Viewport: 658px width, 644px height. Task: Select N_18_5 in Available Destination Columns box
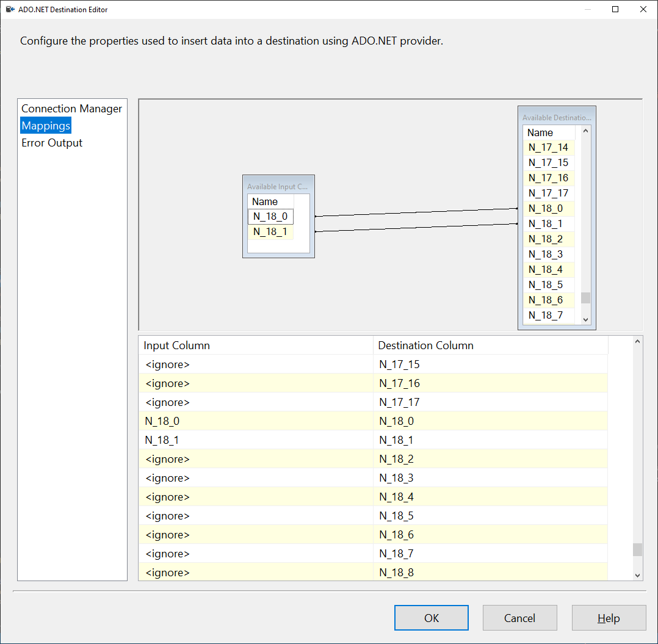549,285
